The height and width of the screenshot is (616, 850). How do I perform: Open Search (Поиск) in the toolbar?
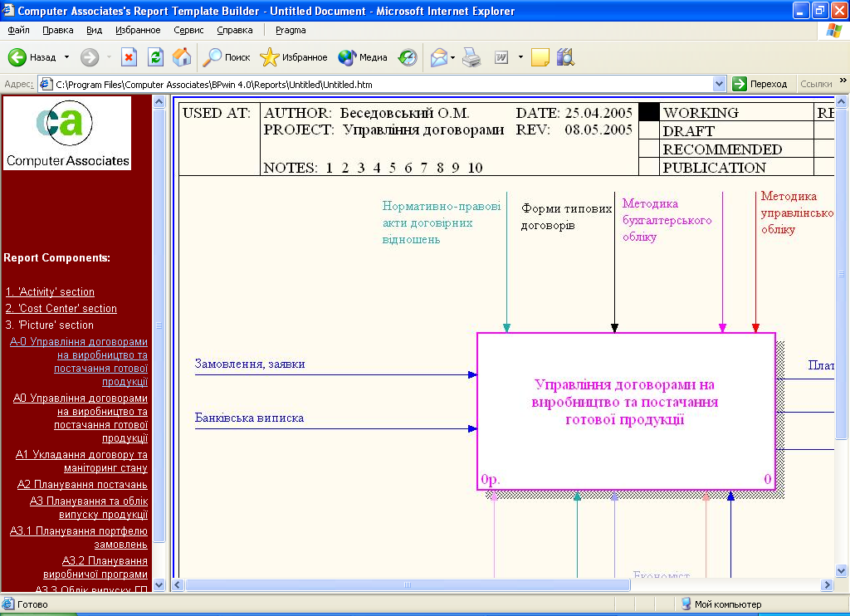226,57
